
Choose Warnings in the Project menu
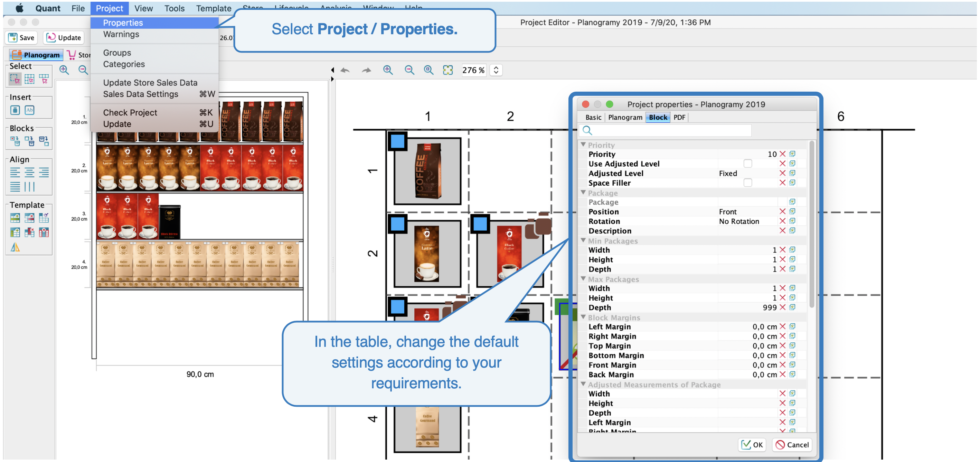[154, 34]
